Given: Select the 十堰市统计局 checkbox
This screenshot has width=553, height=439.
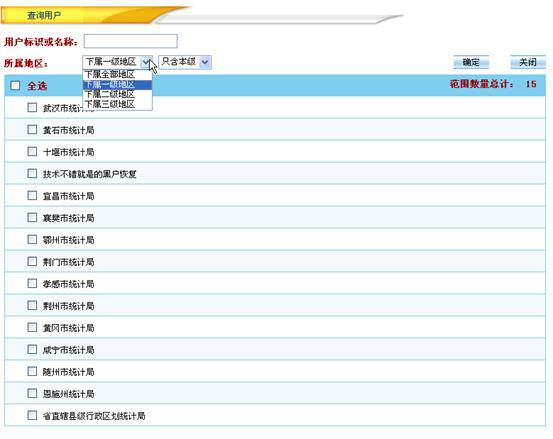Looking at the screenshot, I should 32,151.
